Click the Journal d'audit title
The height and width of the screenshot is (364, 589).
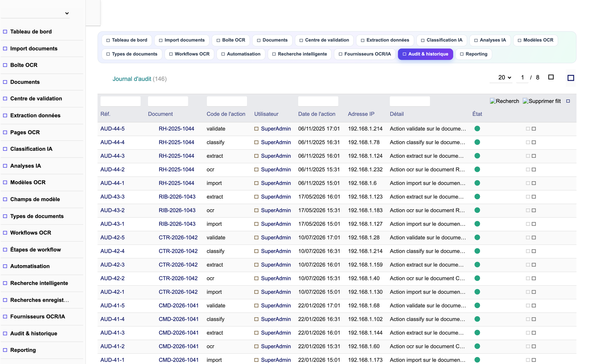click(132, 79)
